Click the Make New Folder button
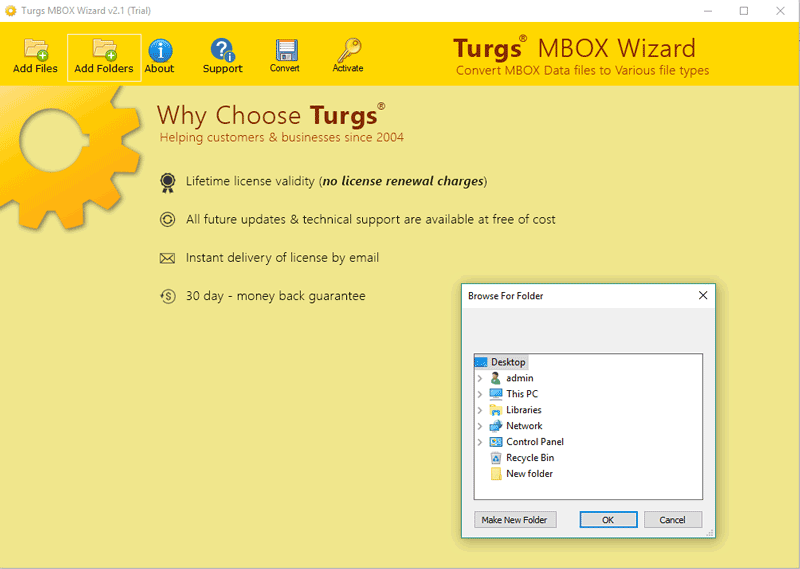800x569 pixels. point(515,519)
